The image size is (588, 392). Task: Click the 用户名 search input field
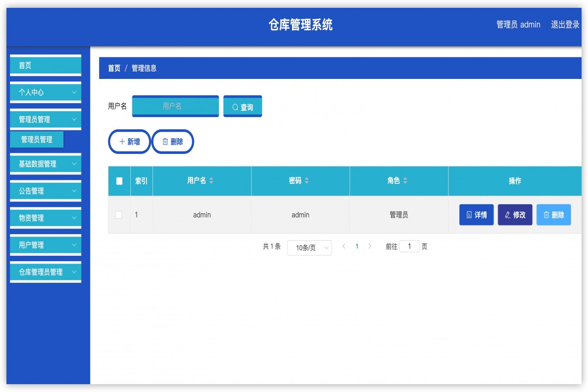click(175, 106)
